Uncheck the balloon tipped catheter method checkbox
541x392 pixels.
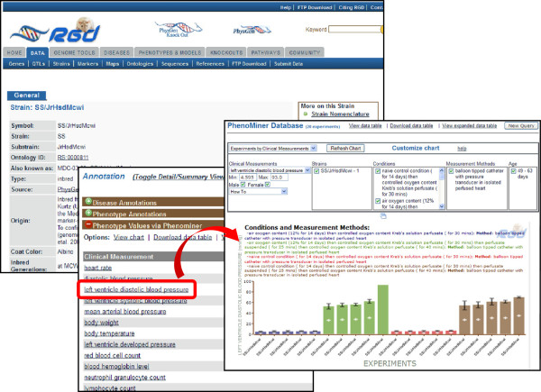pos(451,171)
